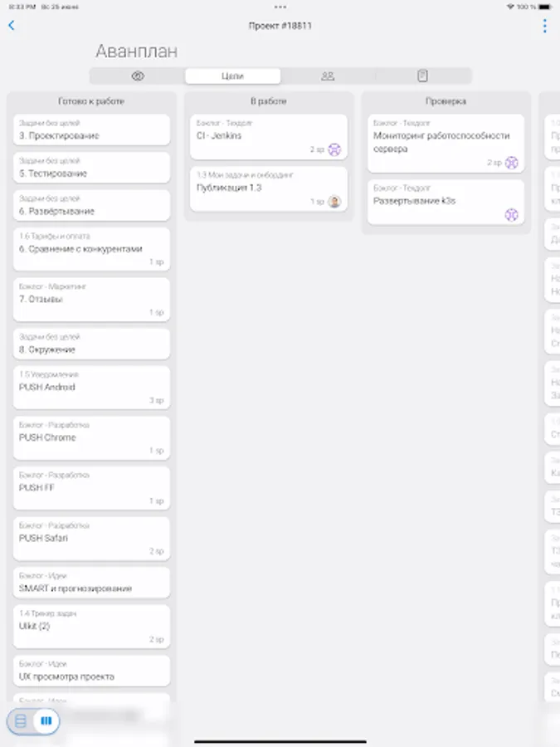Click user photo on Публикация 1.3 card
This screenshot has height=747, width=560.
point(334,202)
